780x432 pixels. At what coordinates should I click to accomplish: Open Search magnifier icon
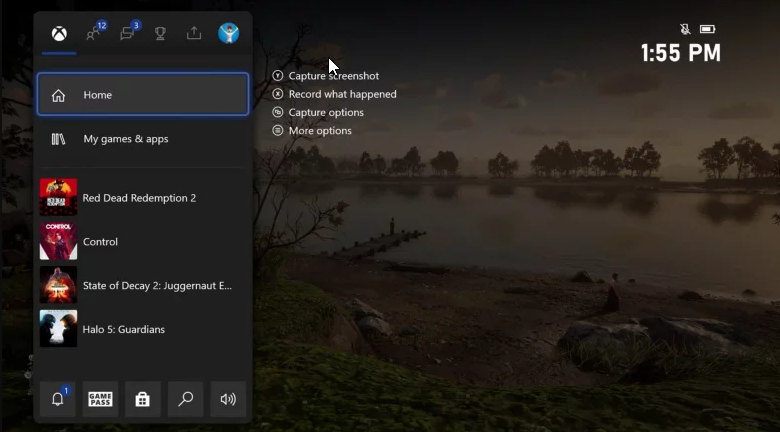coord(185,399)
